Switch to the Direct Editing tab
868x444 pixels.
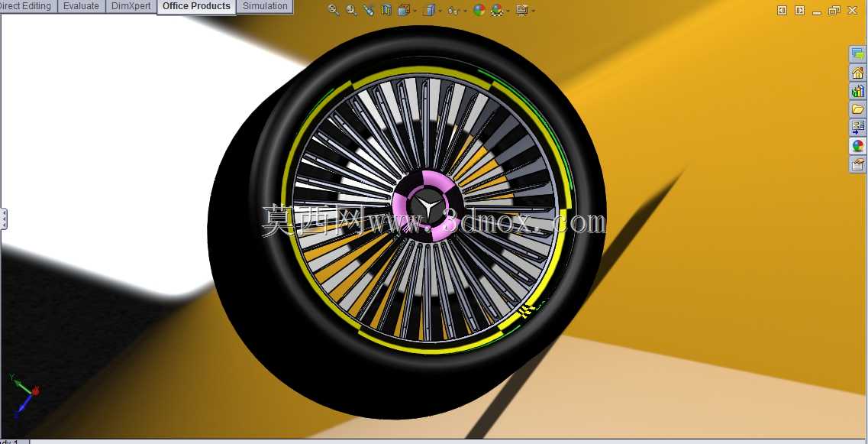27,7
